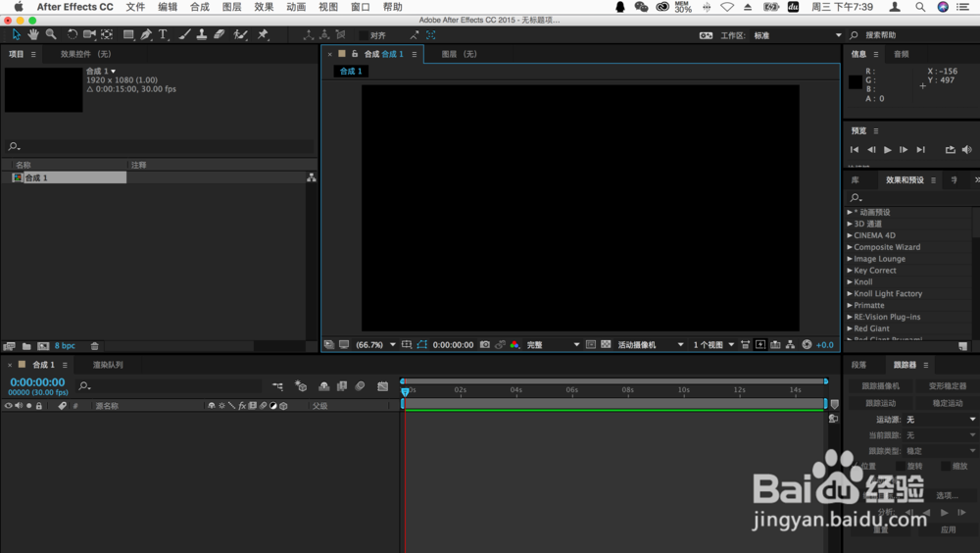Switch to the 音频 tab

(x=901, y=54)
